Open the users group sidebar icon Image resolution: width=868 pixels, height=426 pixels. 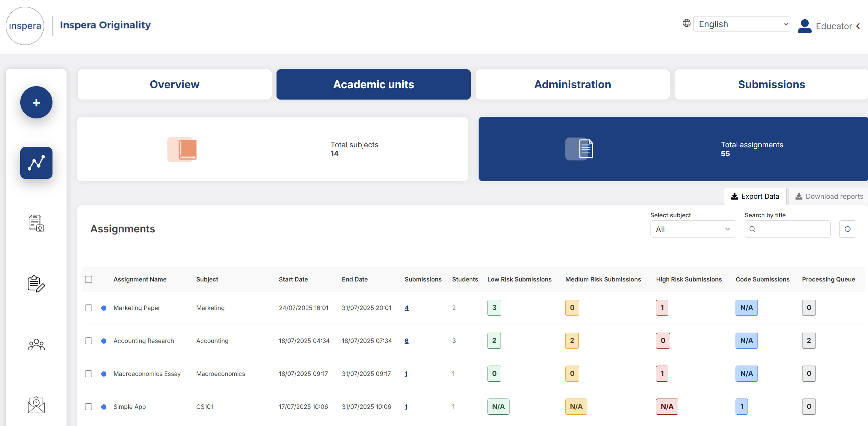click(36, 344)
